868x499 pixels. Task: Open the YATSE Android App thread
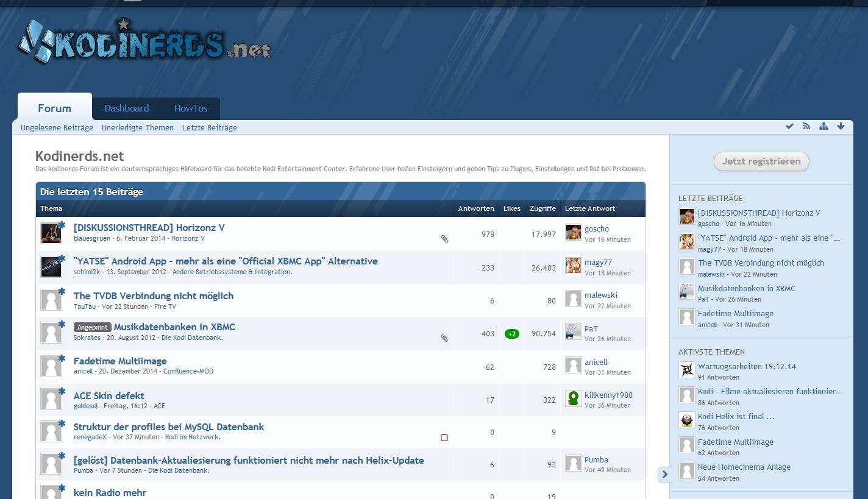[226, 261]
